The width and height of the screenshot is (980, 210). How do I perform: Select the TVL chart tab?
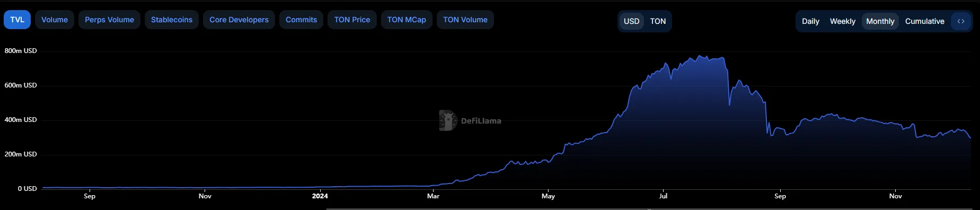(17, 20)
